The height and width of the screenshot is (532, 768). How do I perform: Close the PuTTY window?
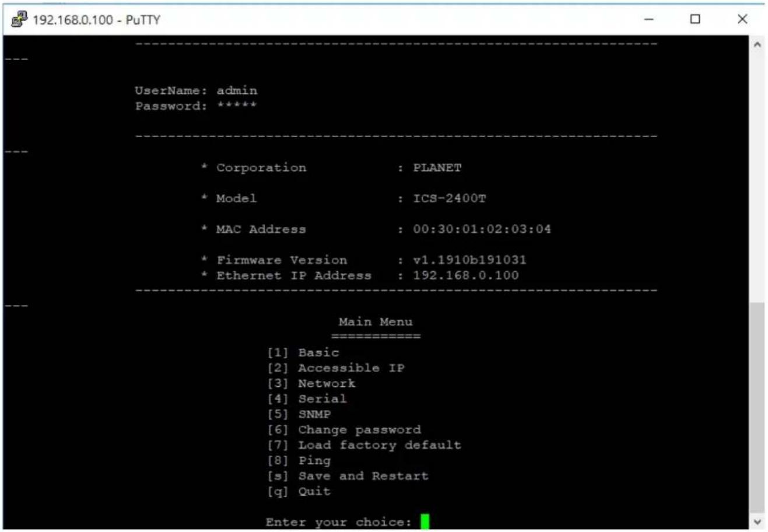[x=742, y=19]
